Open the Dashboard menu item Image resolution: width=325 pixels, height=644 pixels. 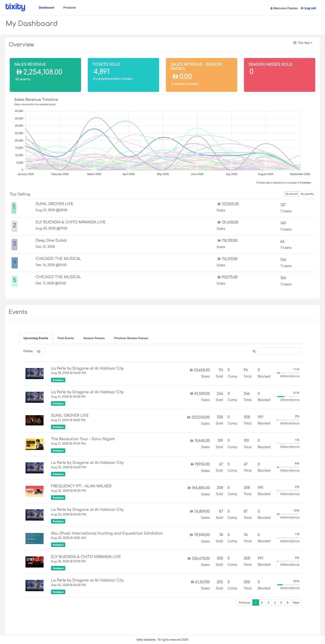pos(46,7)
